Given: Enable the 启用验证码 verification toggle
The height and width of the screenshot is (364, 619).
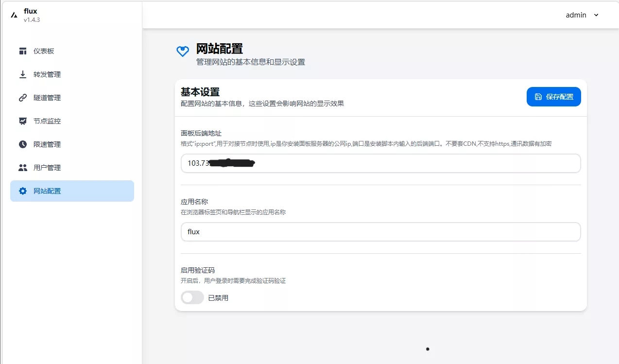Looking at the screenshot, I should [192, 297].
